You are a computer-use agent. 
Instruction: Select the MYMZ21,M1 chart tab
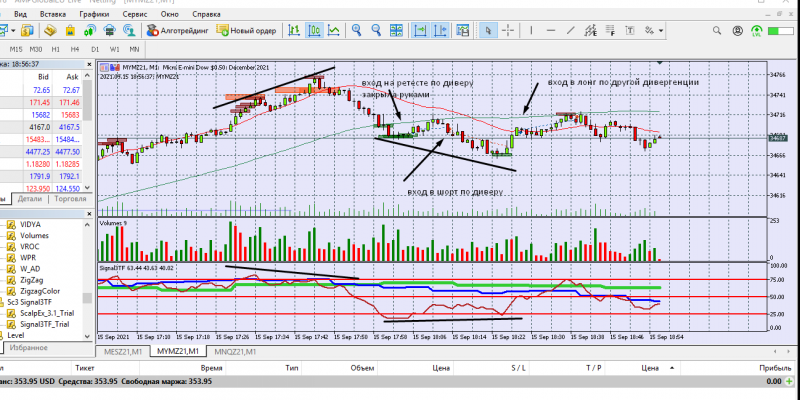(x=178, y=352)
